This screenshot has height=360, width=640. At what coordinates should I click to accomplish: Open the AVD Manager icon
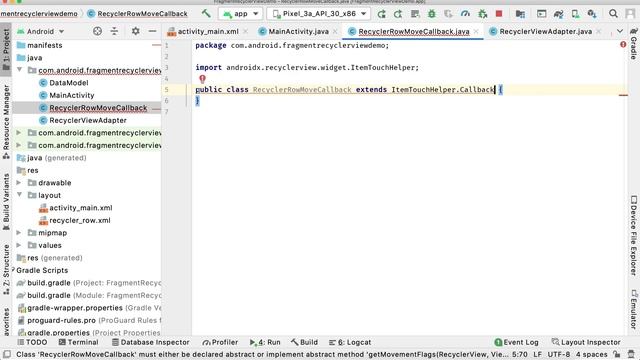pyautogui.click(x=575, y=14)
